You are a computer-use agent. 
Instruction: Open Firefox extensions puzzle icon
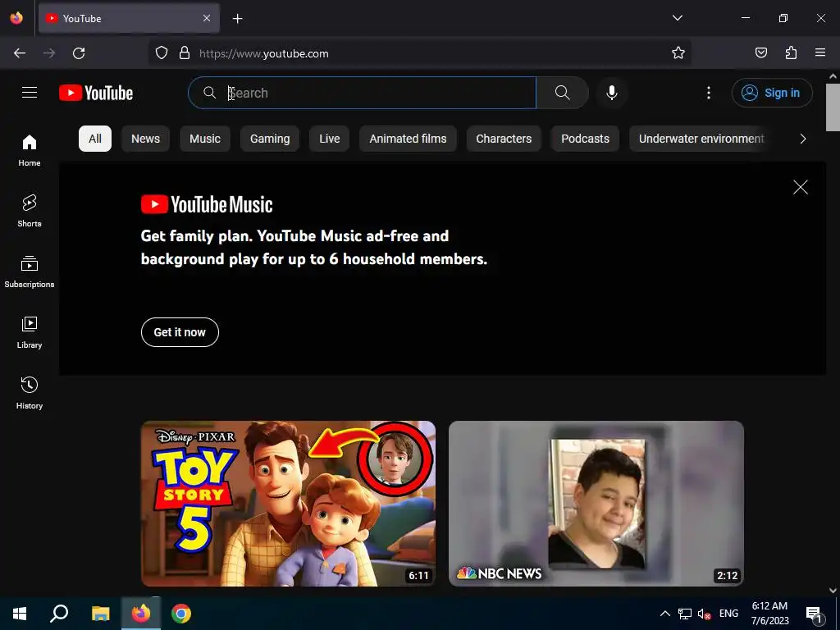pos(792,53)
